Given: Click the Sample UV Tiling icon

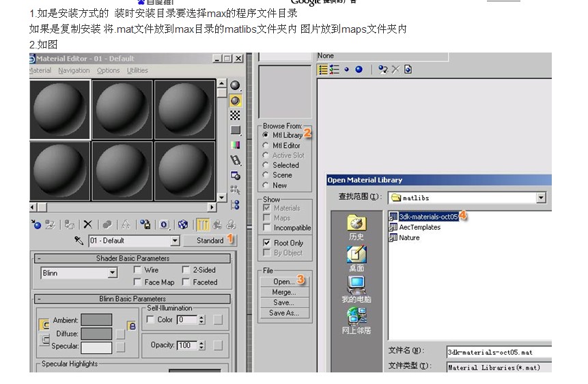Looking at the screenshot, I should (235, 130).
